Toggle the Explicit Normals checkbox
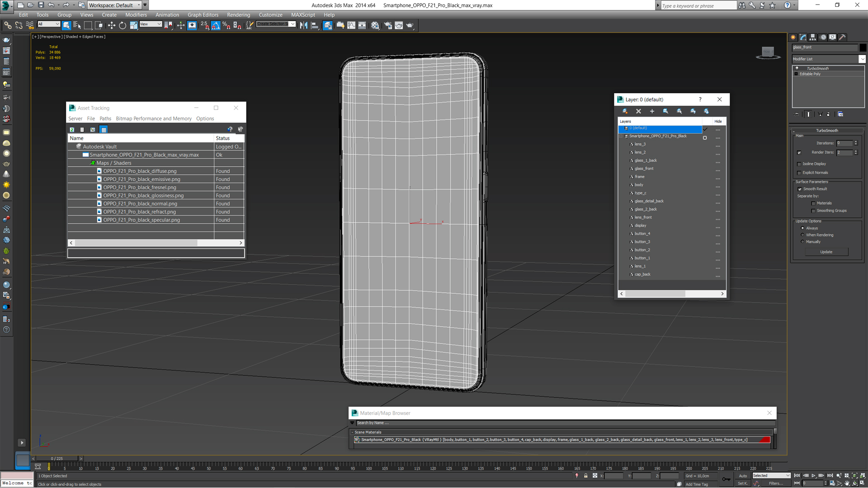The image size is (868, 488). (x=799, y=173)
